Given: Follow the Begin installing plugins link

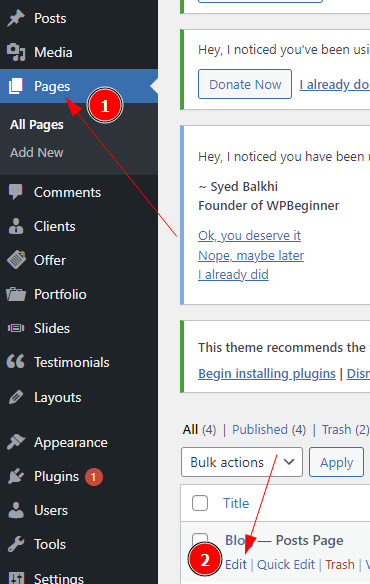Looking at the screenshot, I should 267,373.
